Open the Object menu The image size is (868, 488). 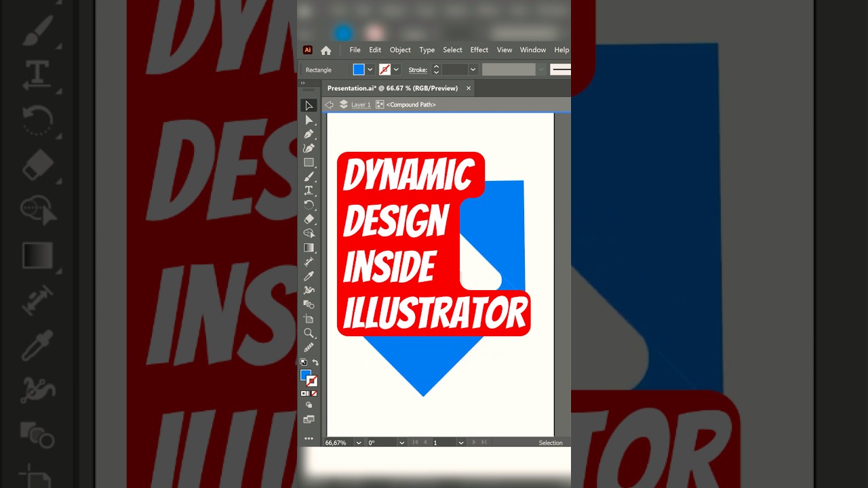tap(400, 50)
